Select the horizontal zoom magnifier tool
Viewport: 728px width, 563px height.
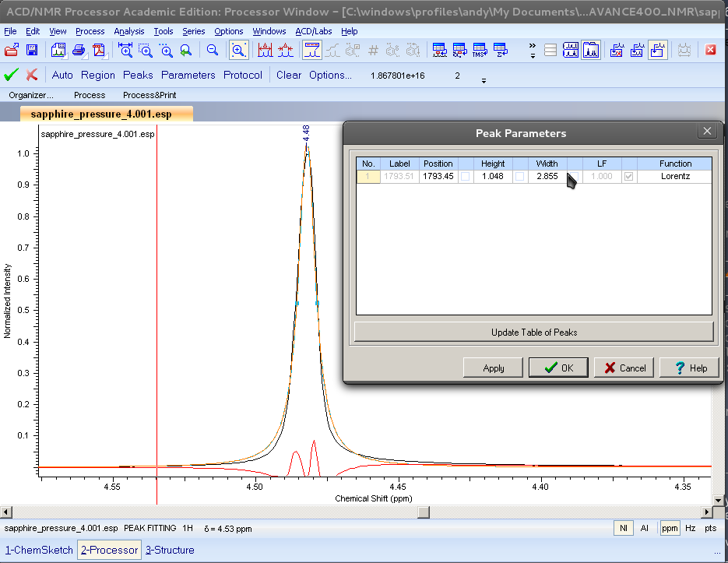point(125,50)
